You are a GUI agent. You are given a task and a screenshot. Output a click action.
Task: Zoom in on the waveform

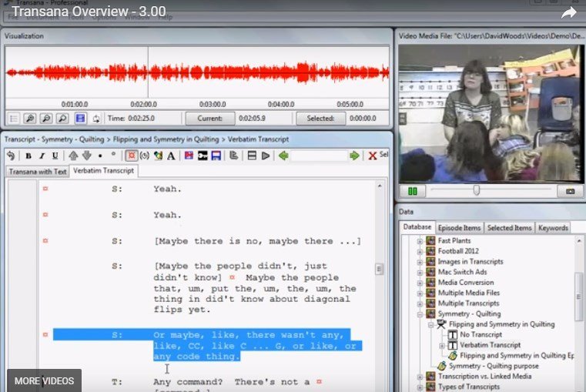click(x=29, y=119)
